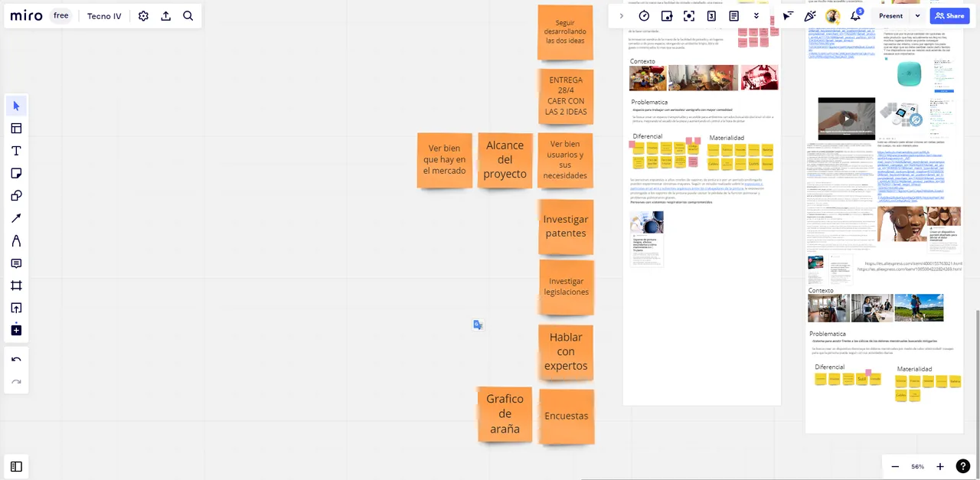The image size is (980, 480).
Task: Click the free plan badge
Action: point(61,16)
